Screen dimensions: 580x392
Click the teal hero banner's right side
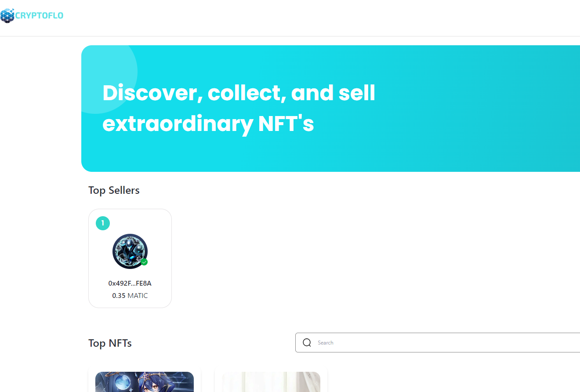[x=505, y=109]
